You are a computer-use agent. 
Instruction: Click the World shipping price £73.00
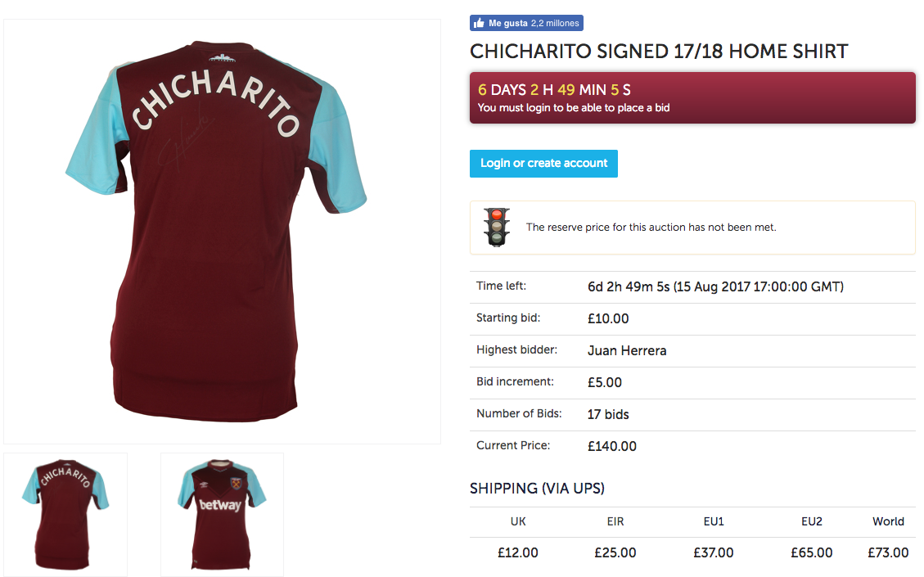[x=888, y=552]
